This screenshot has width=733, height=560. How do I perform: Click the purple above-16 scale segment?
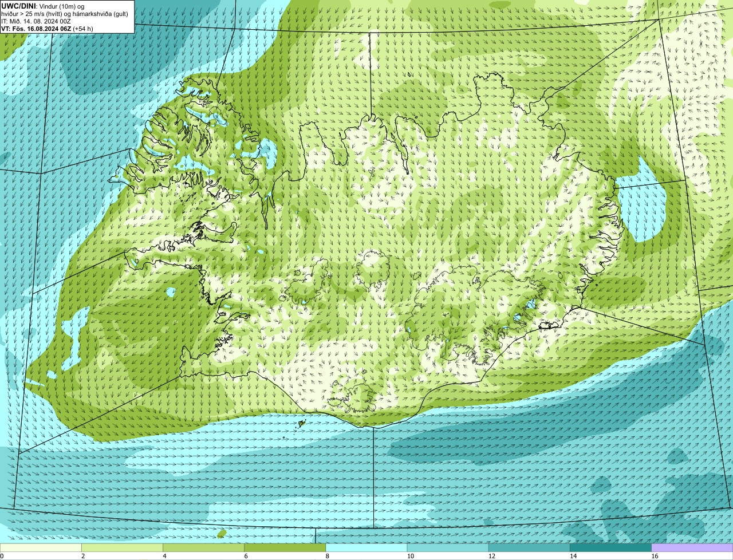pos(692,547)
